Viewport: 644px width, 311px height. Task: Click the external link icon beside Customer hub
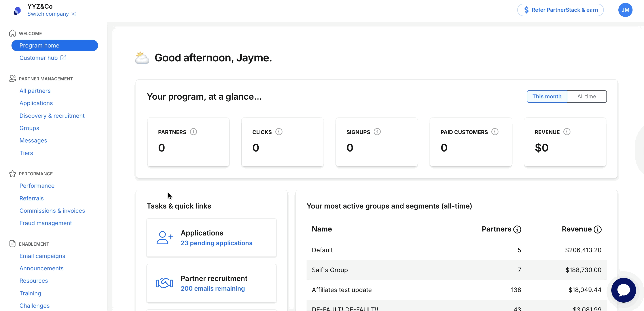tap(63, 57)
